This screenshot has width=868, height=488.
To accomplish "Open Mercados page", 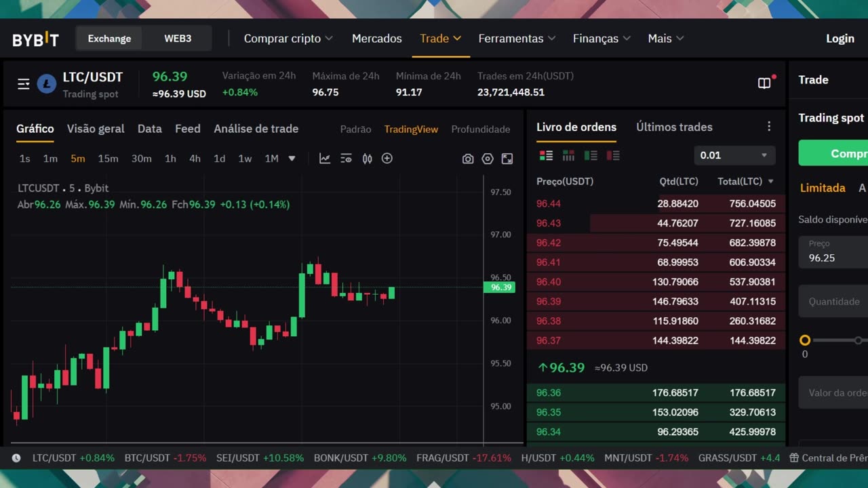I will point(376,39).
